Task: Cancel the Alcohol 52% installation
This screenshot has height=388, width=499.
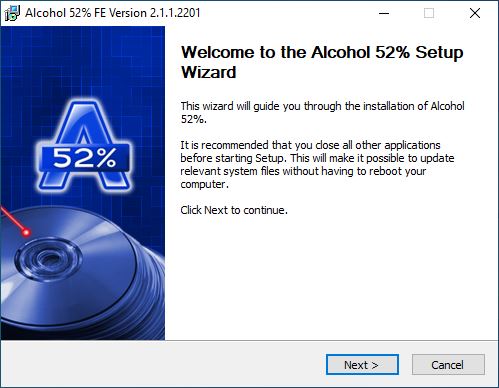Action: [448, 364]
